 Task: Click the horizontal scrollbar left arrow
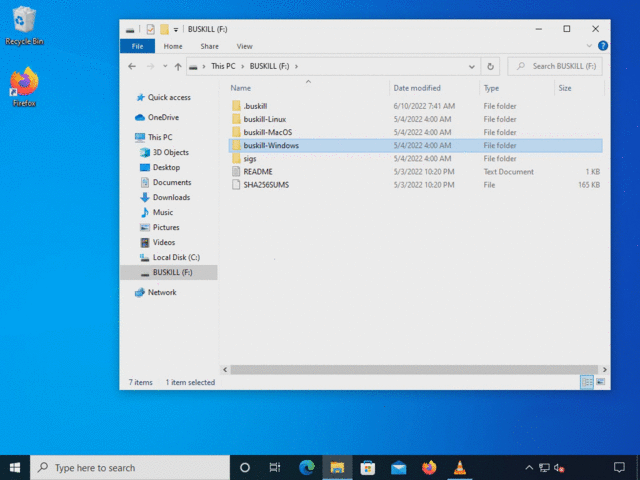coord(225,369)
